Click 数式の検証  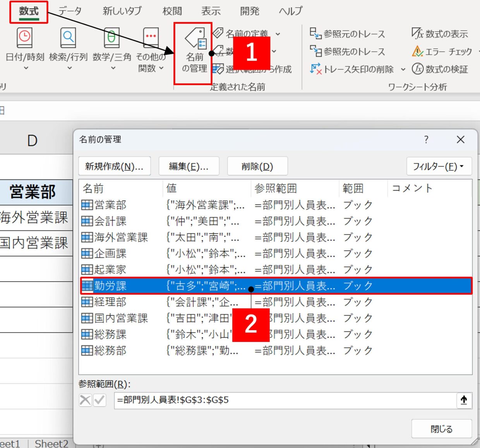[x=440, y=69]
